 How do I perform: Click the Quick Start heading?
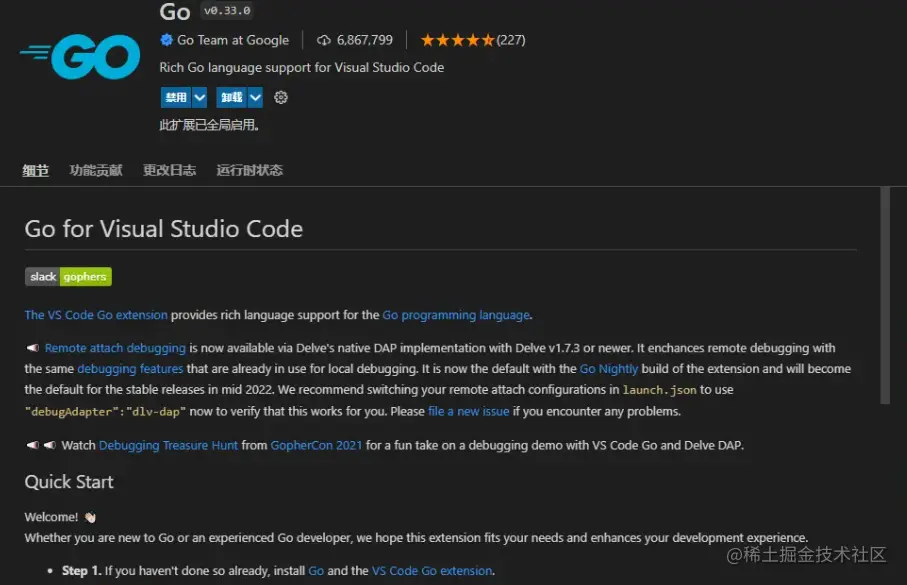(x=69, y=481)
